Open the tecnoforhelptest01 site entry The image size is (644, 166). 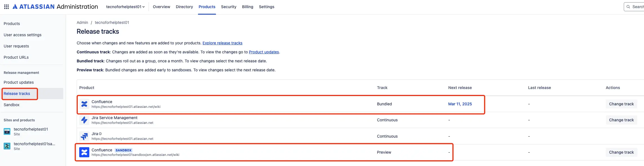[31, 131]
